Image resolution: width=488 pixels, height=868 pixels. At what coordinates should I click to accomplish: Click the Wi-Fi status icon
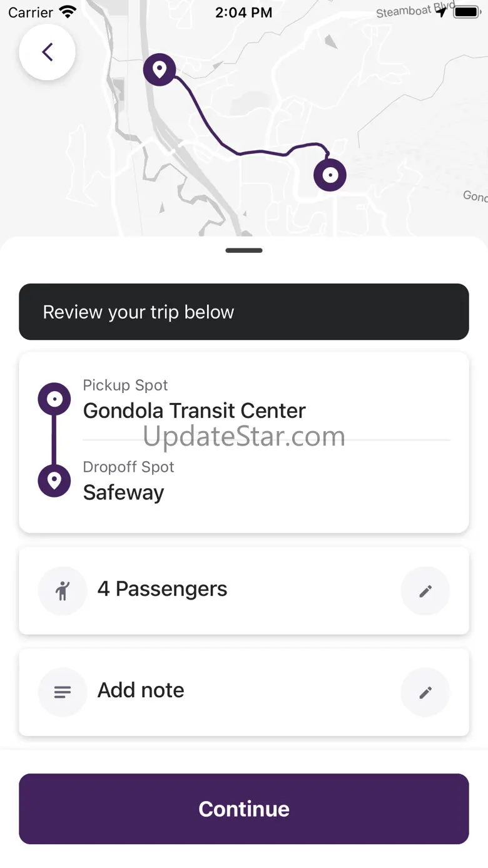(x=68, y=12)
